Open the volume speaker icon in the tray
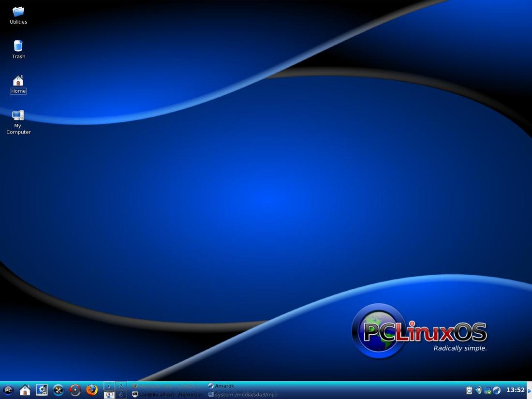Image resolution: width=532 pixels, height=399 pixels. (x=478, y=390)
